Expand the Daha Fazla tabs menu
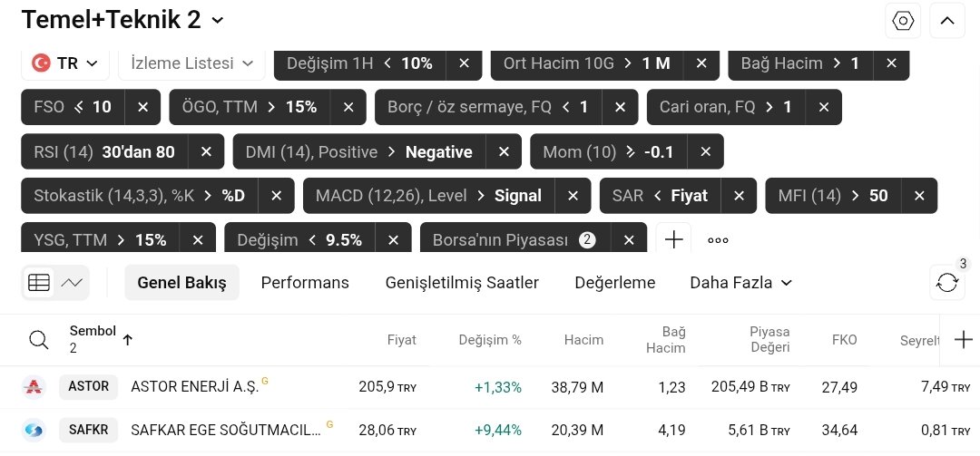Screen dimensions: 980x456 740,283
